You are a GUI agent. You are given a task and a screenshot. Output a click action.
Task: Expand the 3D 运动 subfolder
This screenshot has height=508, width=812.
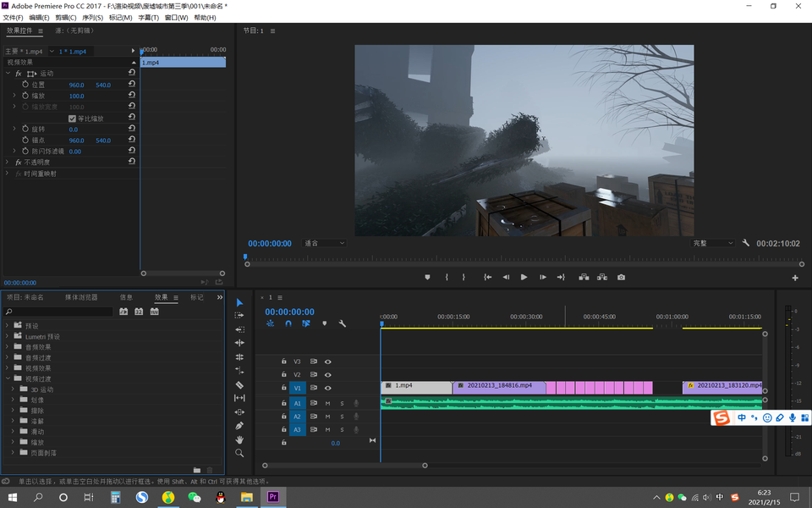[x=13, y=389]
